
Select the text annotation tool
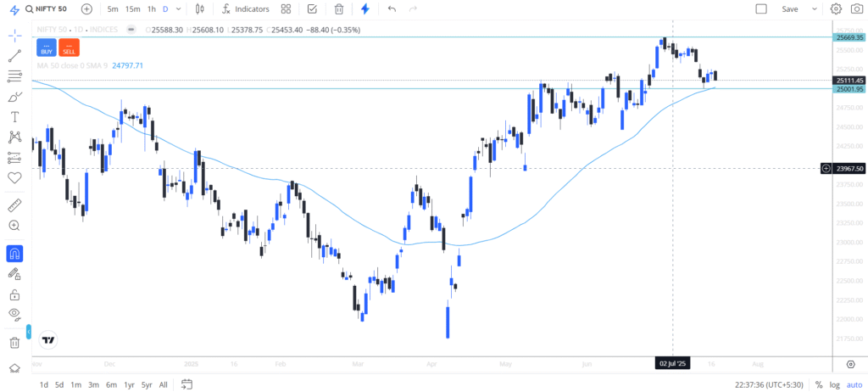[x=14, y=117]
